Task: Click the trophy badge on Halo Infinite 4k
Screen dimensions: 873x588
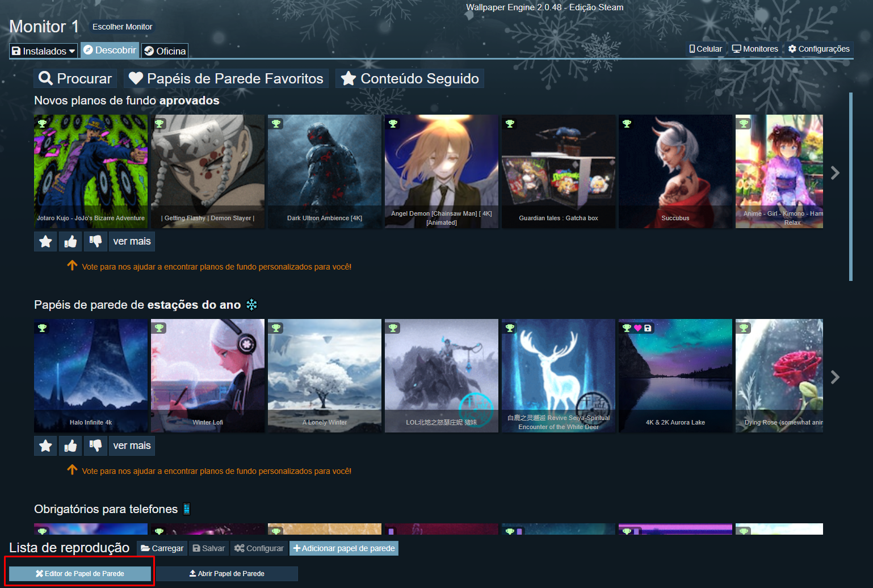Action: (x=43, y=327)
